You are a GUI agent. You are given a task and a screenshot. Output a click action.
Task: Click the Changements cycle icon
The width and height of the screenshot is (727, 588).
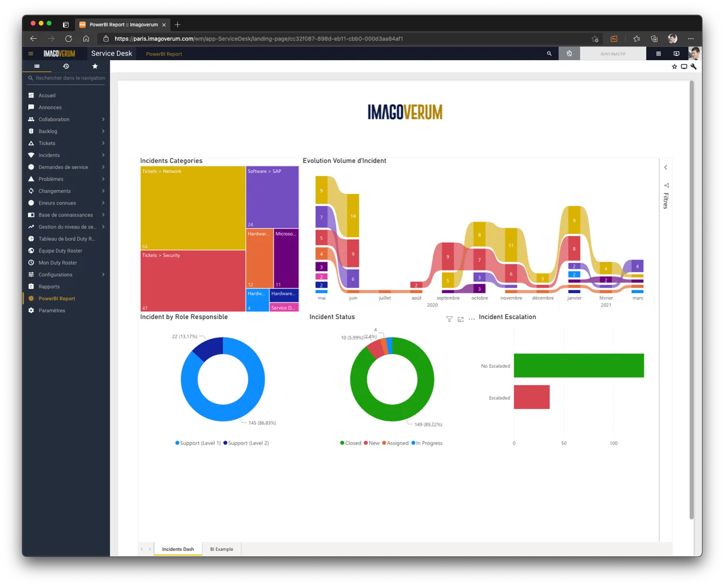[x=31, y=191]
